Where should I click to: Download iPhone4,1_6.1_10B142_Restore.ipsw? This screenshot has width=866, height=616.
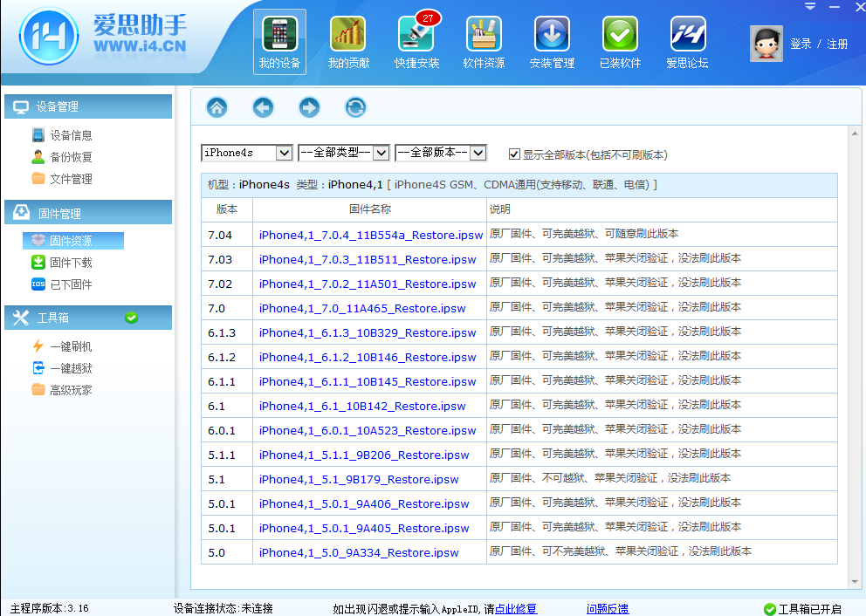tap(362, 407)
